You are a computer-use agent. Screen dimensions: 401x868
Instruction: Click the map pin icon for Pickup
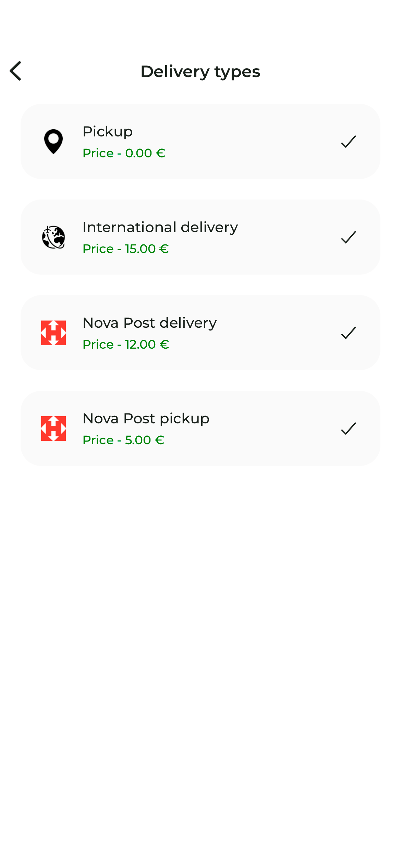pos(53,141)
